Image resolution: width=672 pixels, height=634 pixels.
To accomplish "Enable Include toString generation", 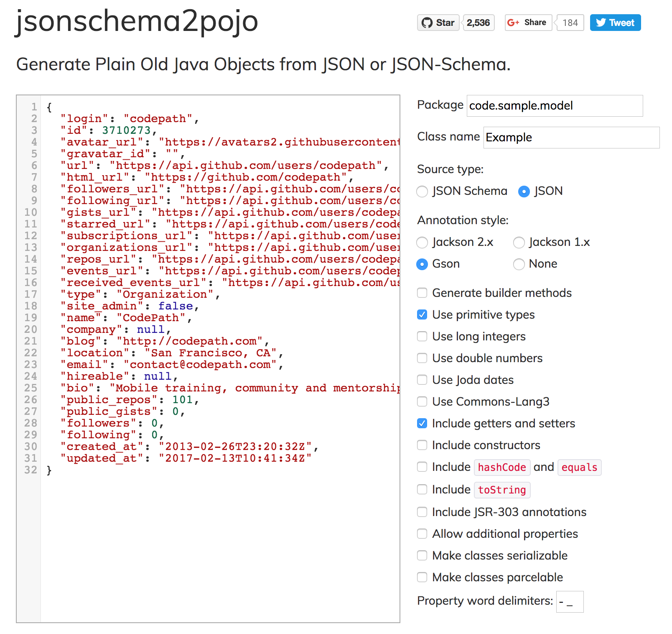I will click(422, 489).
